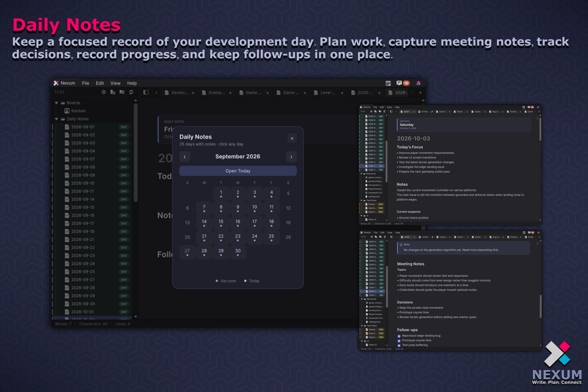
Task: Collapse Resources folder in lower small window
Action: click(x=362, y=299)
